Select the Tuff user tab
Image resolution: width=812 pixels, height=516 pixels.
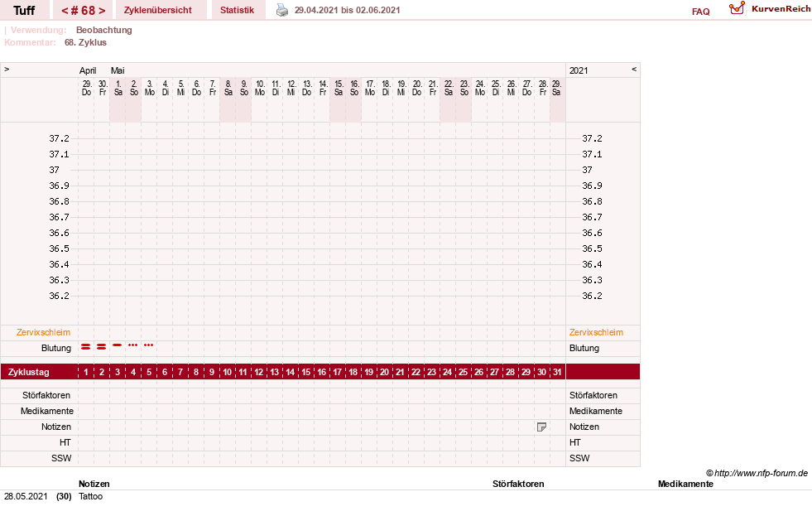24,11
